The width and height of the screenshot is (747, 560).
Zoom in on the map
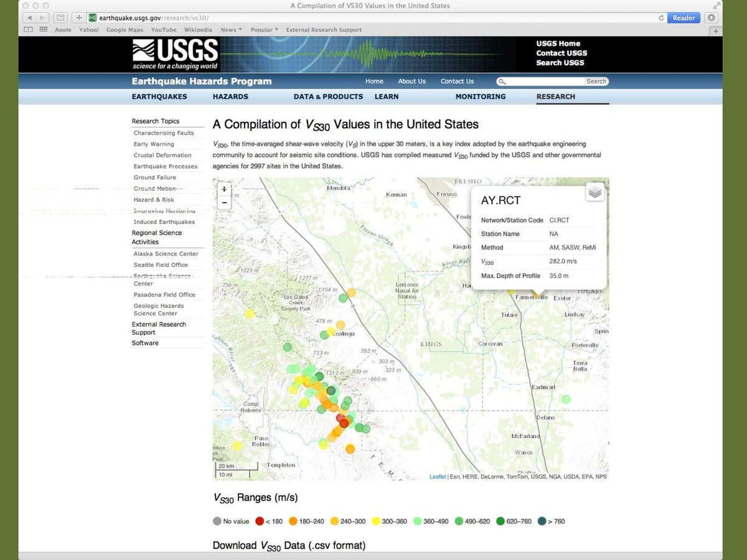(224, 189)
